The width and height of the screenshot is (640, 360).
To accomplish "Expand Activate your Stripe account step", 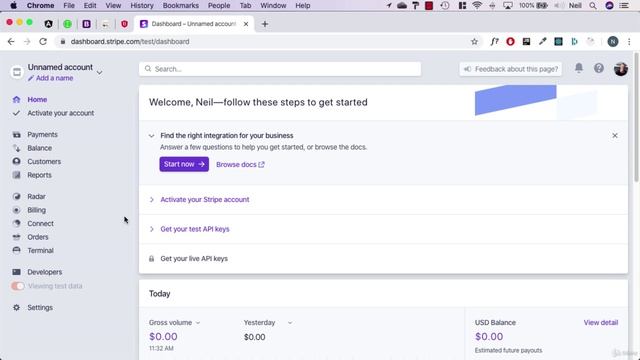I will 204,200.
